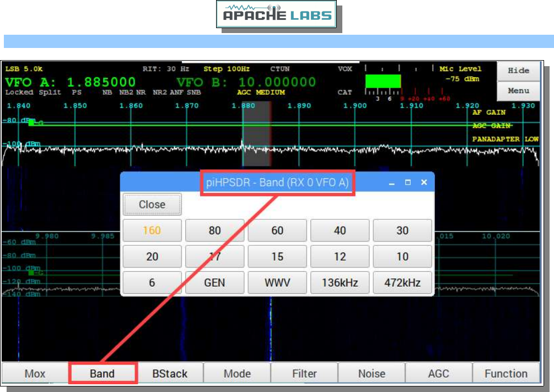Click the Mic Level readout
Image resolution: width=554 pixels, height=392 pixels.
[460, 74]
